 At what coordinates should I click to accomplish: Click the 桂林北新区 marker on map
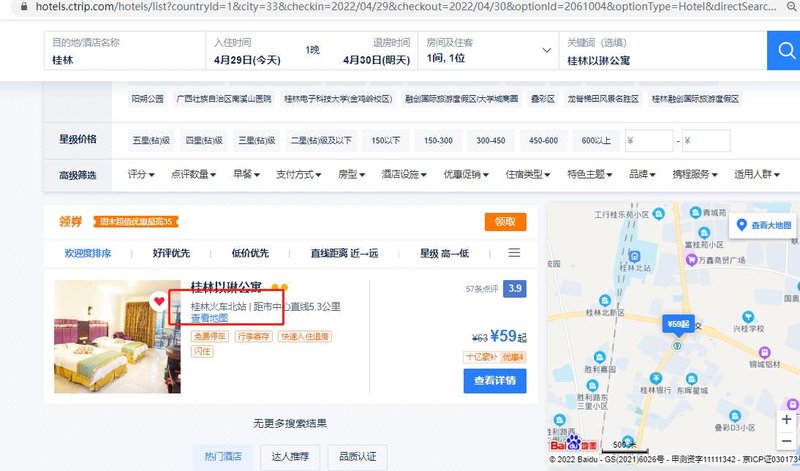coord(605,301)
